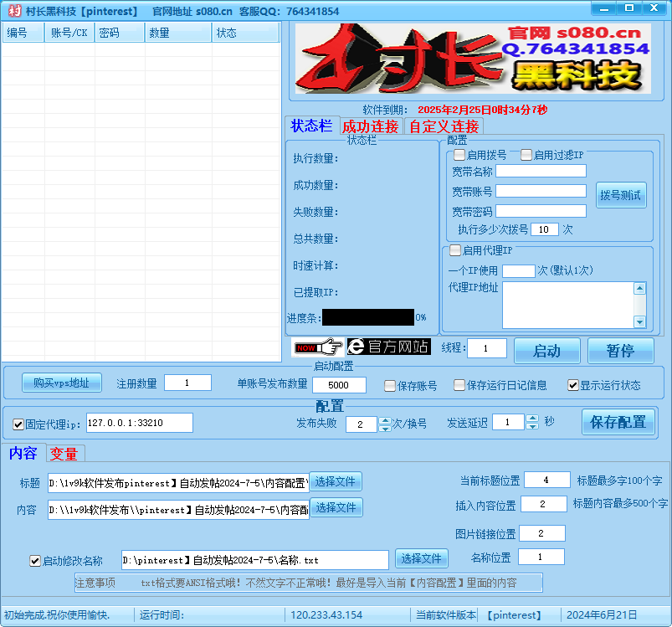Toggle the 启用代理IP checkbox
672x627 pixels.
455,249
